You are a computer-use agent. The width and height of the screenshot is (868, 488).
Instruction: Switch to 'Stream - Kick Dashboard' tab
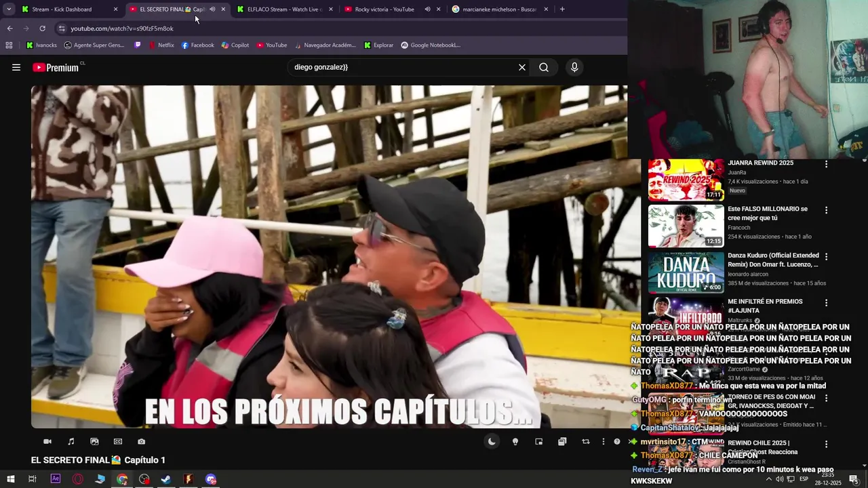click(x=62, y=9)
